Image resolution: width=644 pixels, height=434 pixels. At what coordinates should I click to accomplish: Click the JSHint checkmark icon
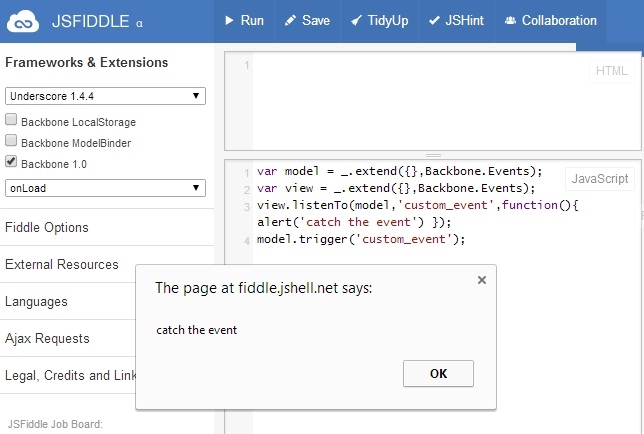click(434, 20)
